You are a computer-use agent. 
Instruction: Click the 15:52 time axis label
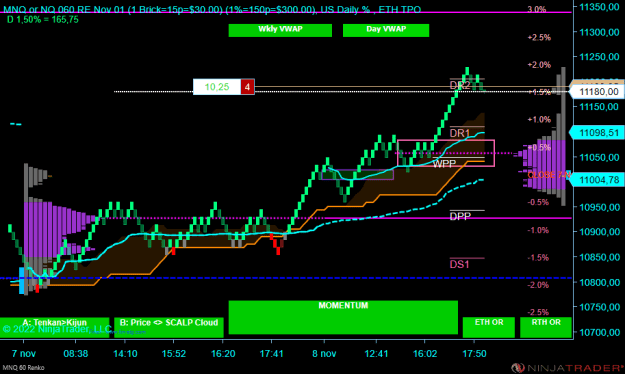point(174,354)
